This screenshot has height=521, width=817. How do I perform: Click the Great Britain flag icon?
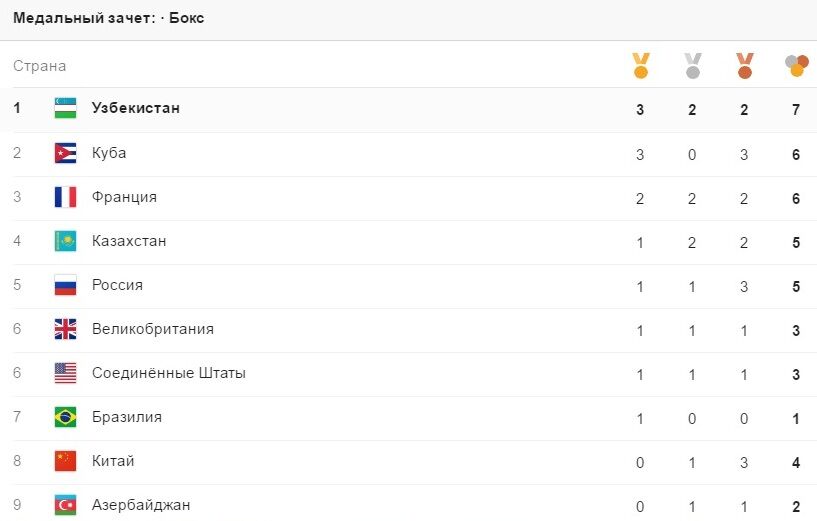tap(65, 329)
